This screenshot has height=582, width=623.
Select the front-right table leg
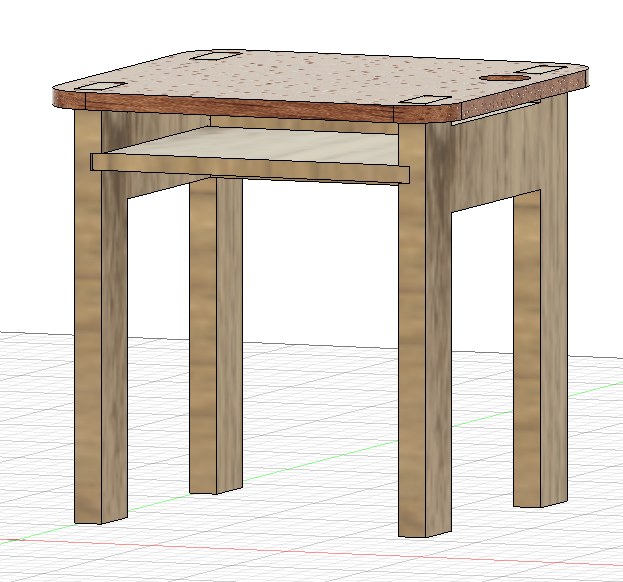pos(425,330)
